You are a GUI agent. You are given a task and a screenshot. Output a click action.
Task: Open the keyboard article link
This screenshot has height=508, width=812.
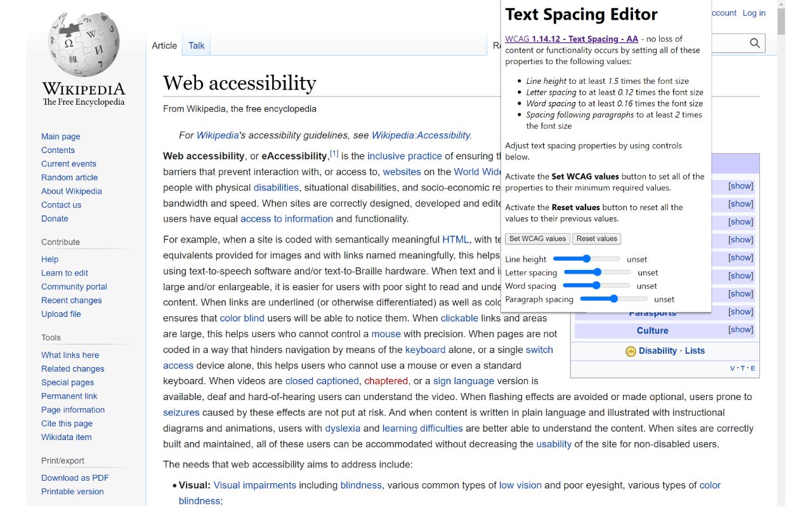(426, 350)
